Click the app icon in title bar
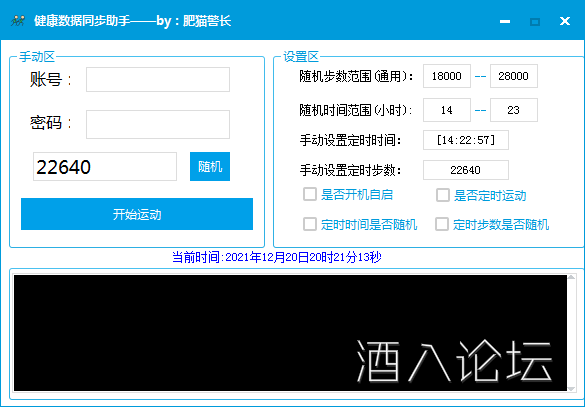 pyautogui.click(x=18, y=21)
